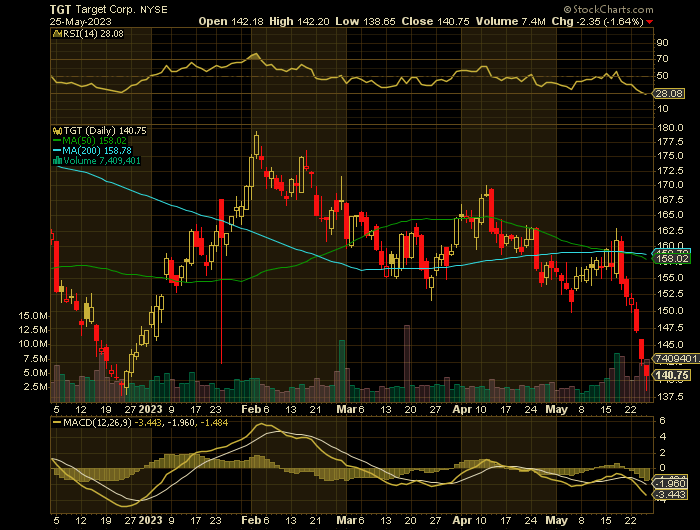Click the candlestick icon beside TGT (Daily)
This screenshot has height=530, width=700.
tap(57, 131)
